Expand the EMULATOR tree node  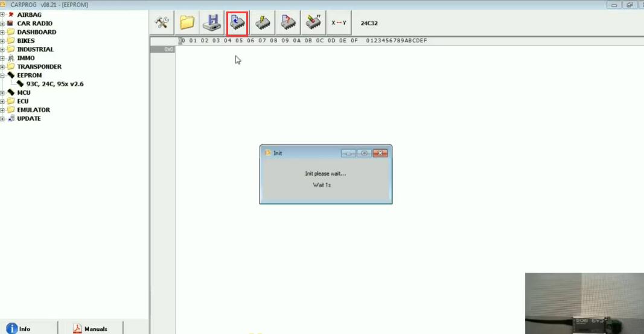2,110
